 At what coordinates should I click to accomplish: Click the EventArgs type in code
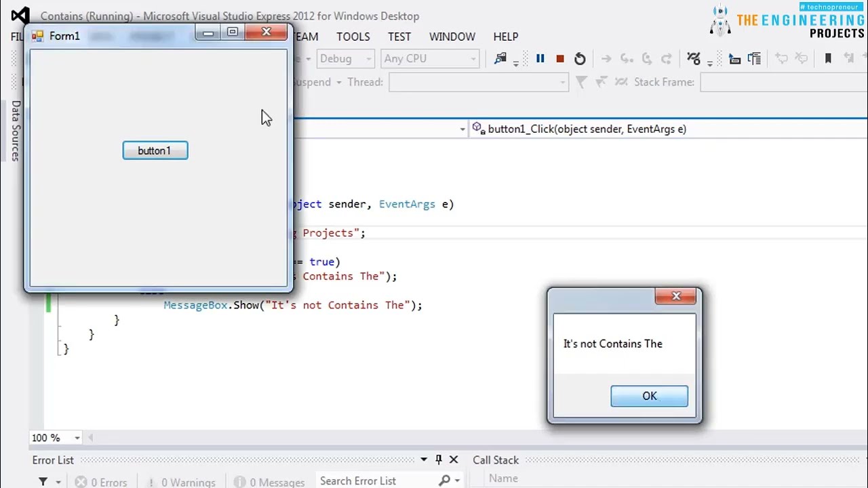pos(407,204)
